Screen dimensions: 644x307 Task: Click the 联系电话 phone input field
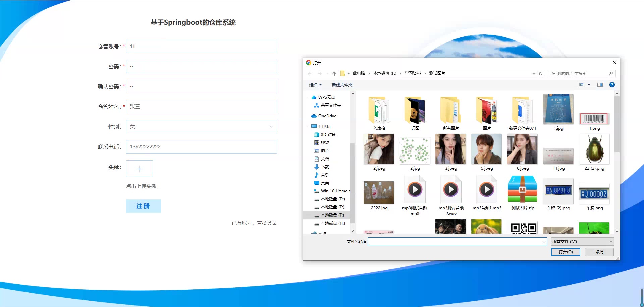pyautogui.click(x=201, y=147)
